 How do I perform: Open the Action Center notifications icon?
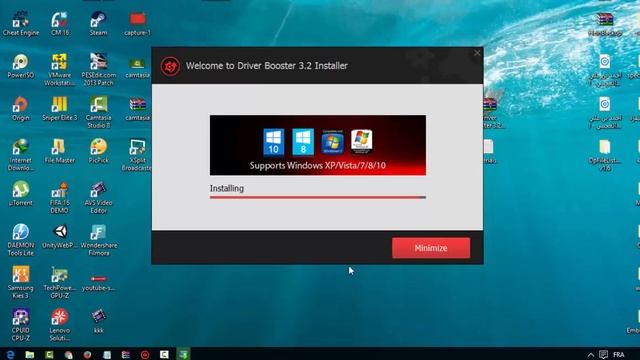[604, 354]
